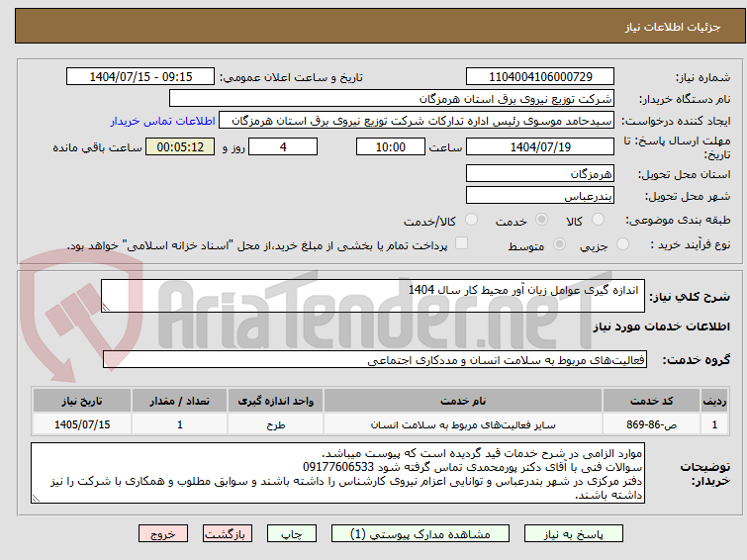Select the جزیی purchase type radio

click(x=622, y=244)
